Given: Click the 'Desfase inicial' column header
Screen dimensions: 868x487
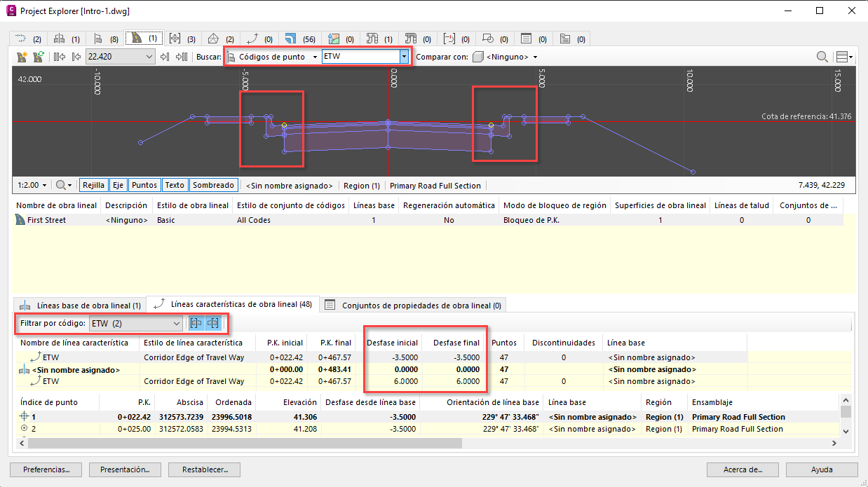Looking at the screenshot, I should click(392, 343).
